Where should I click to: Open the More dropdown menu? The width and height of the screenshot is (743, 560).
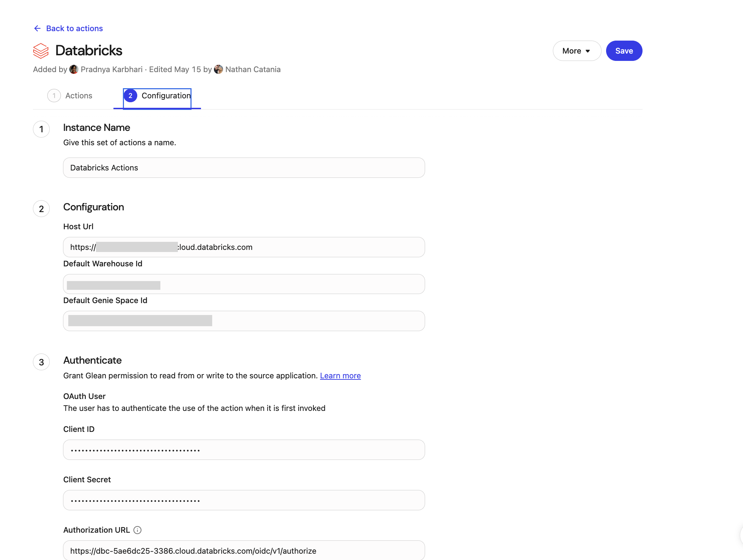pos(577,51)
